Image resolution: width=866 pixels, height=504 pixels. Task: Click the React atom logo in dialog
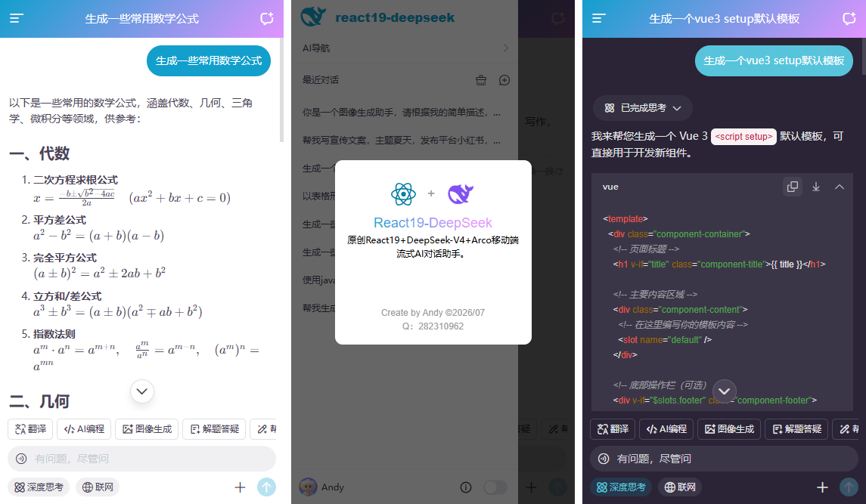[x=403, y=193]
